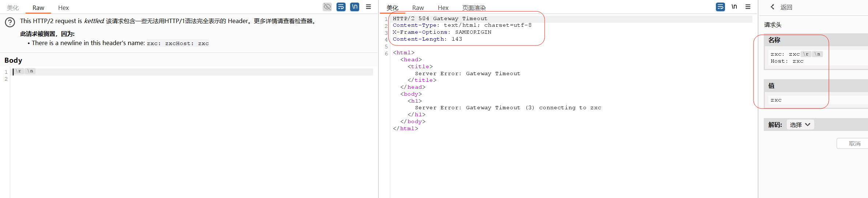Toggle word wrap icon in request panel
This screenshot has width=868, height=198.
[341, 7]
